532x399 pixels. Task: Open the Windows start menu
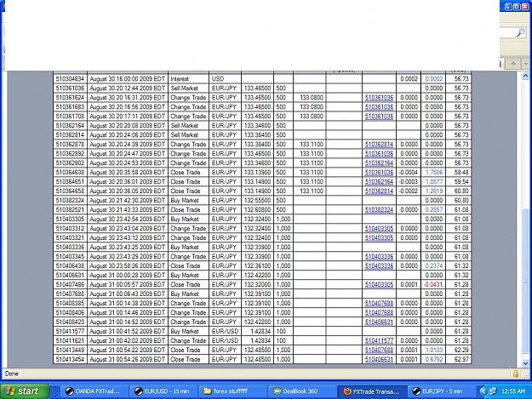click(25, 391)
